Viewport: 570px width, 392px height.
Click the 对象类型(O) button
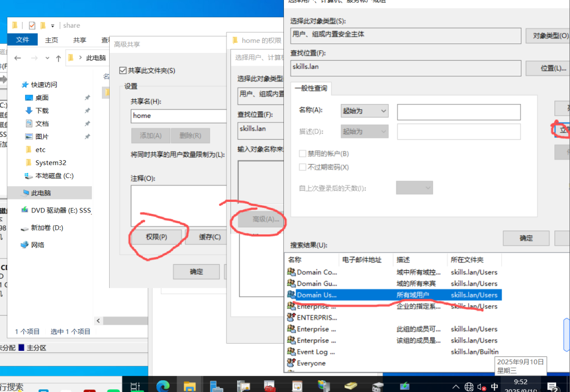click(x=547, y=36)
